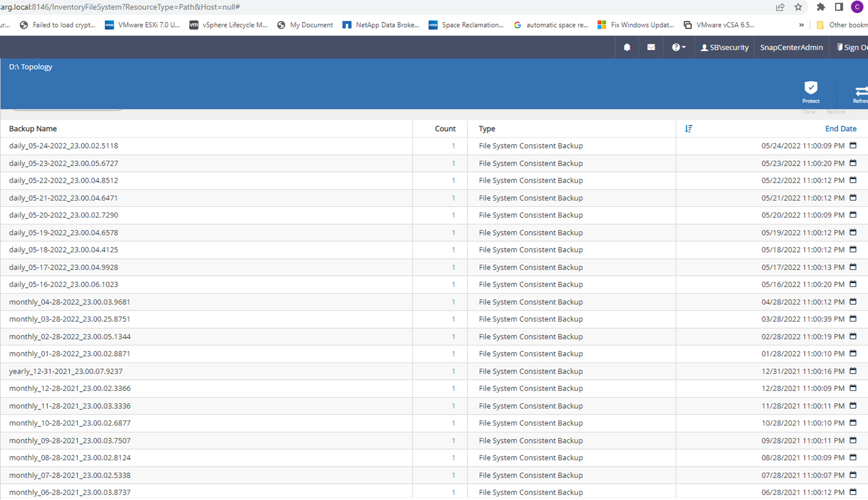This screenshot has width=868, height=500.
Task: Bookmark page with the star icon
Action: pyautogui.click(x=798, y=7)
